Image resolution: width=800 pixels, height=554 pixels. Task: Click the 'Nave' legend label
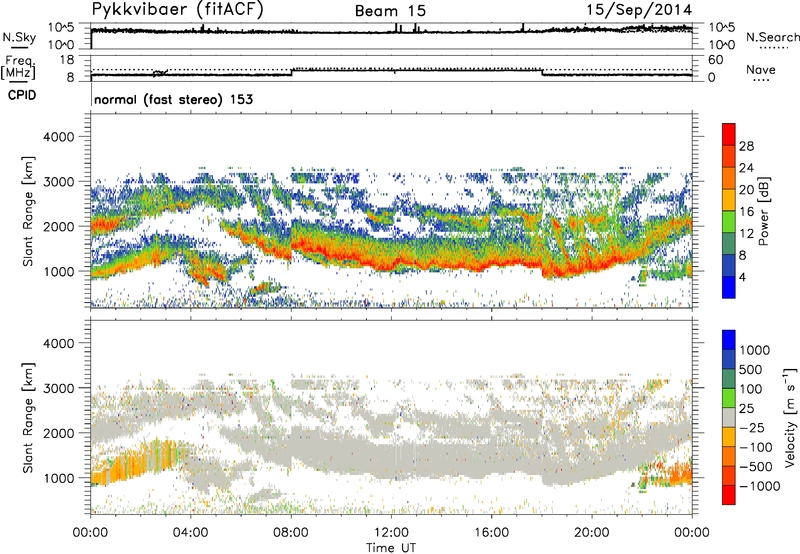pyautogui.click(x=760, y=69)
